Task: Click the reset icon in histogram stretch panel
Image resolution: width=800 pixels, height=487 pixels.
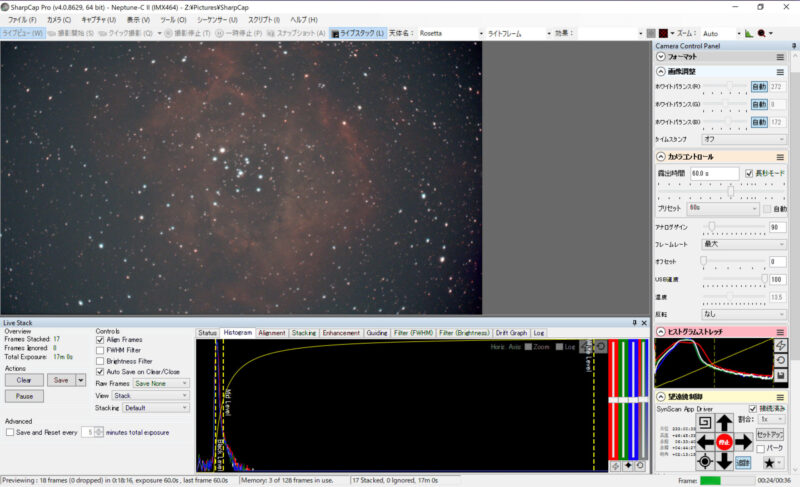Action: pyautogui.click(x=780, y=360)
